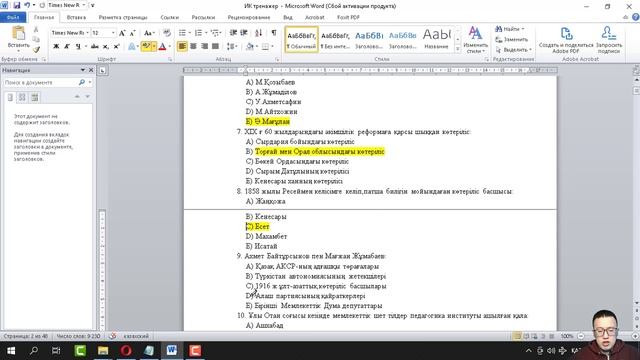Toggle bold formatting (Ж)
The width and height of the screenshot is (640, 360).
56,47
